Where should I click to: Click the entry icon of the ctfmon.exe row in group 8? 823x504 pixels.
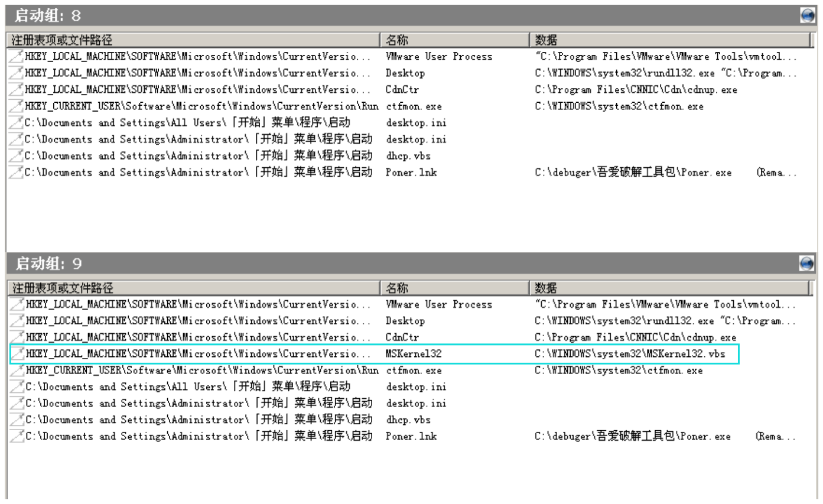coord(17,106)
